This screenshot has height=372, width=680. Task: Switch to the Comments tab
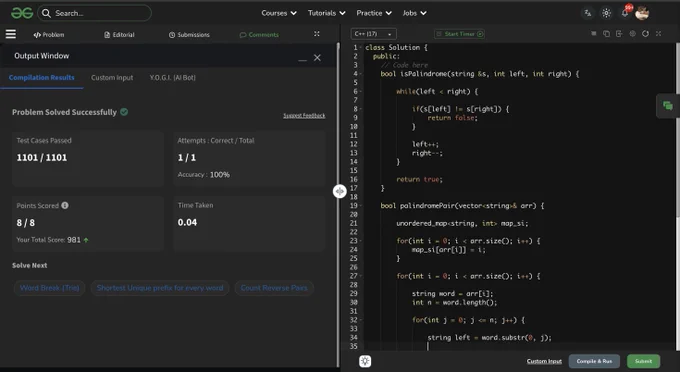[x=259, y=35]
